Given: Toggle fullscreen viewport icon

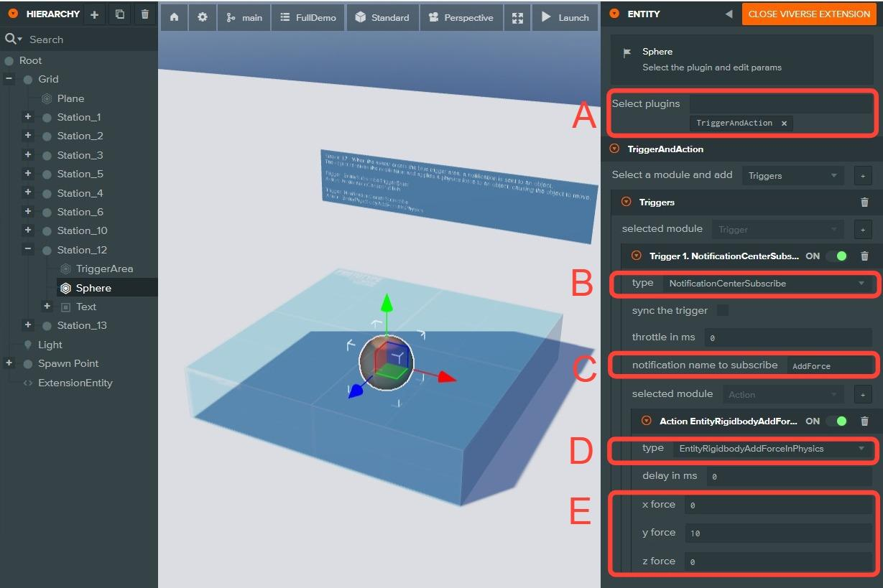Looking at the screenshot, I should pos(517,17).
